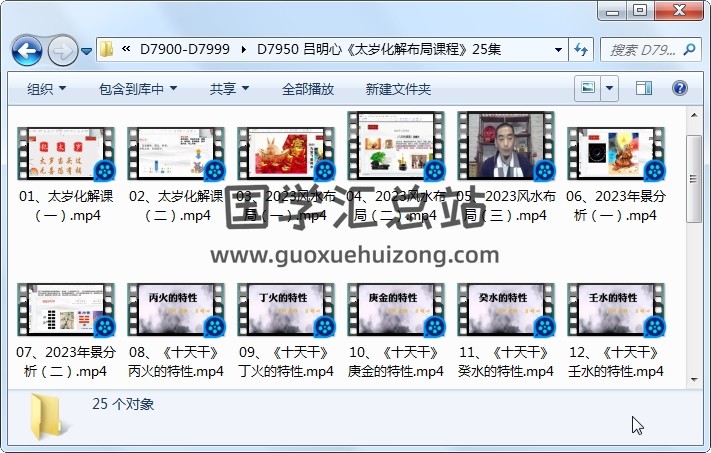Open the 共享 menu
The image size is (711, 453).
click(228, 89)
